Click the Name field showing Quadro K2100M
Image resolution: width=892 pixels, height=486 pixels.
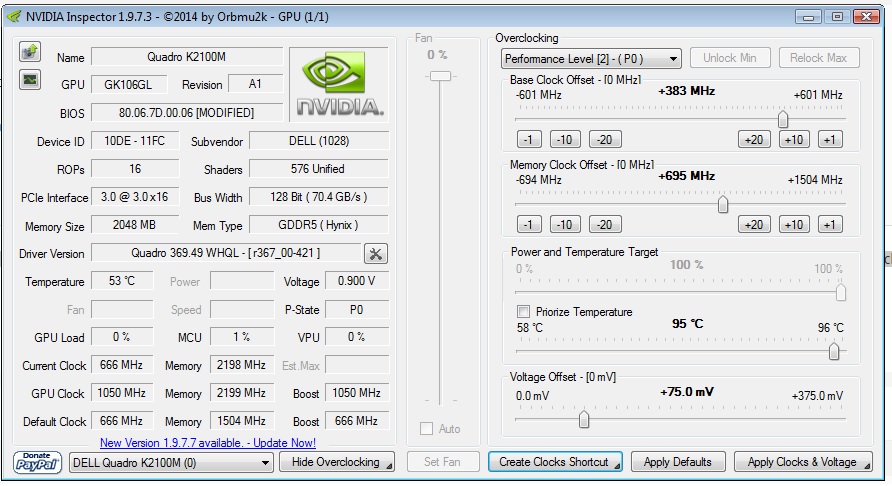(x=187, y=57)
